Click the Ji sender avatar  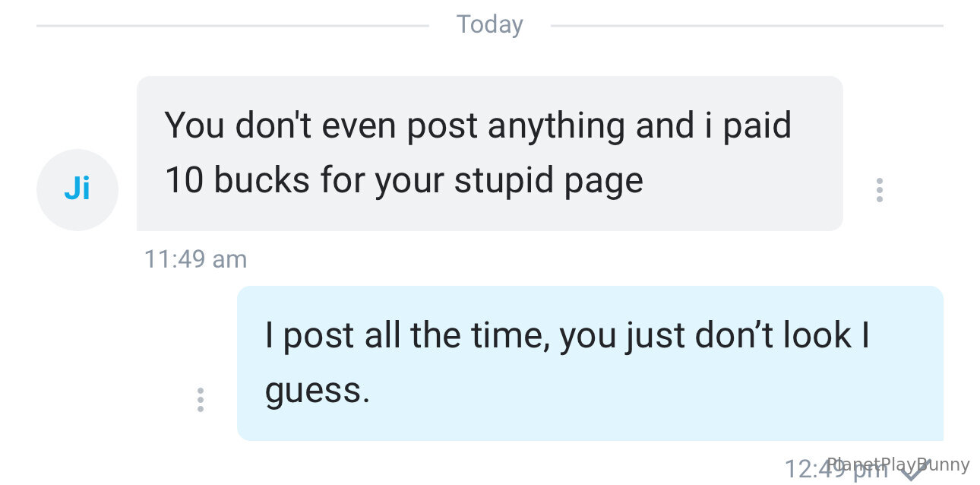(77, 189)
